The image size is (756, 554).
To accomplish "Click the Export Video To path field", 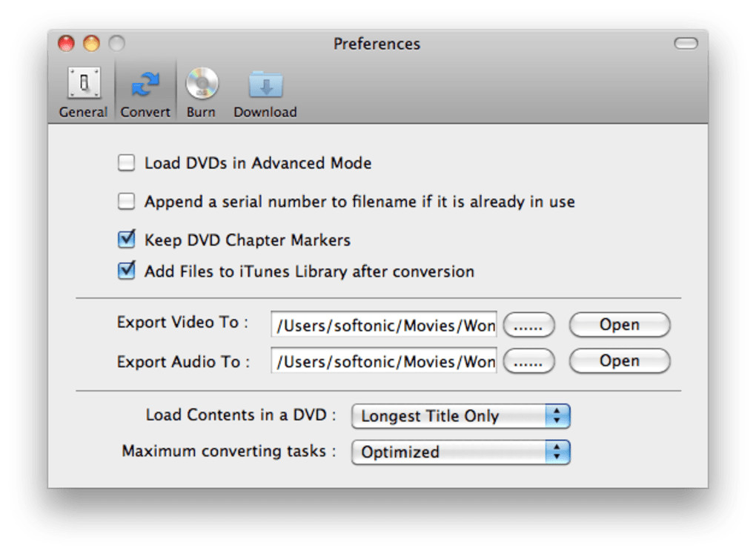I will (384, 324).
